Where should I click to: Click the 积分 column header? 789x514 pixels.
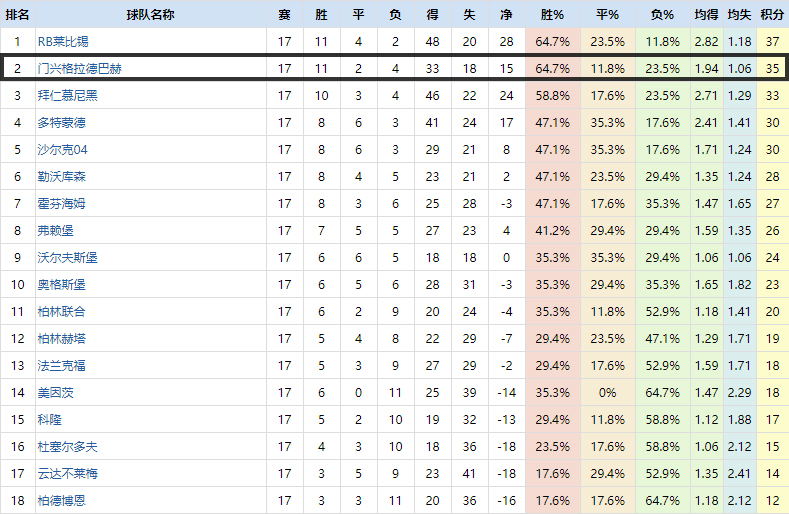tap(771, 15)
